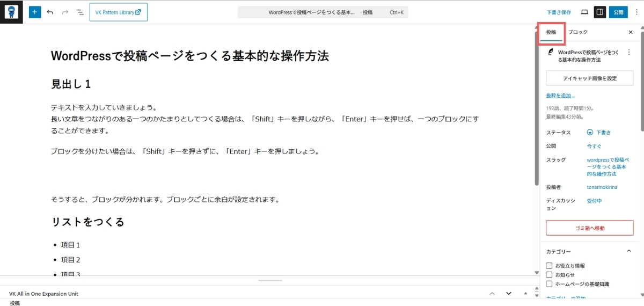Toggle the VK All in One Expansion Unit panel
Viewport: 644px width, 306px height.
click(526, 294)
